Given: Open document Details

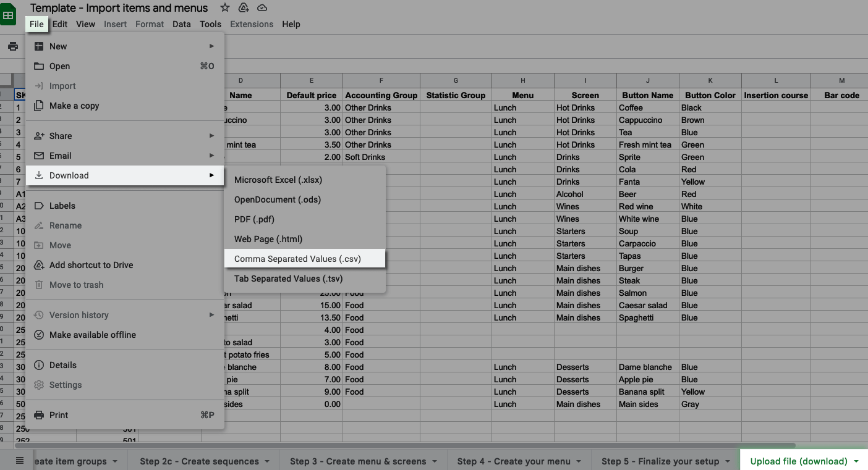Looking at the screenshot, I should [62, 365].
